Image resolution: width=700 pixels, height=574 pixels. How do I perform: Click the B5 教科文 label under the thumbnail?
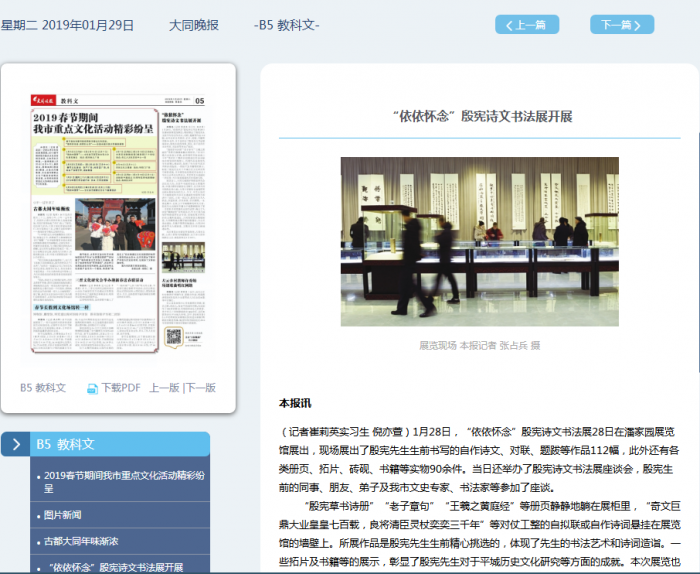(43, 387)
